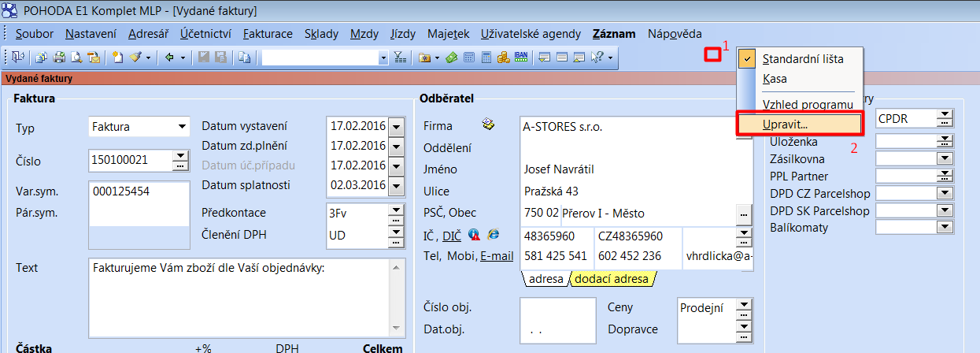Viewport: 980px width, 353px height.
Task: Click the star folder icon
Action: (x=424, y=57)
